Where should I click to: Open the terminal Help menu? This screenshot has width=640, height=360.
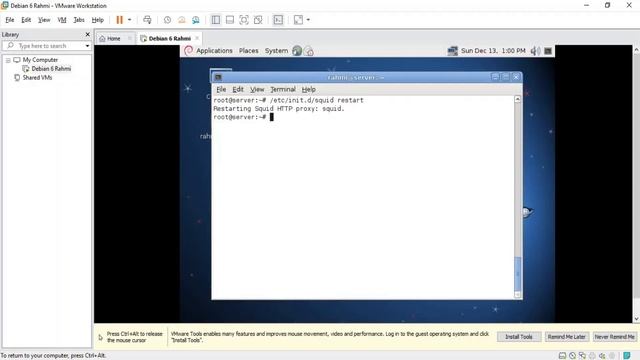(309, 89)
